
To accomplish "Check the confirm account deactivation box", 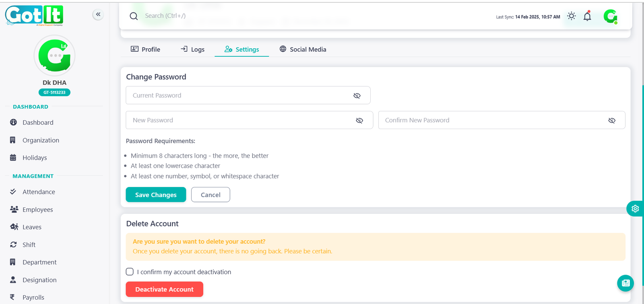I will point(130,272).
